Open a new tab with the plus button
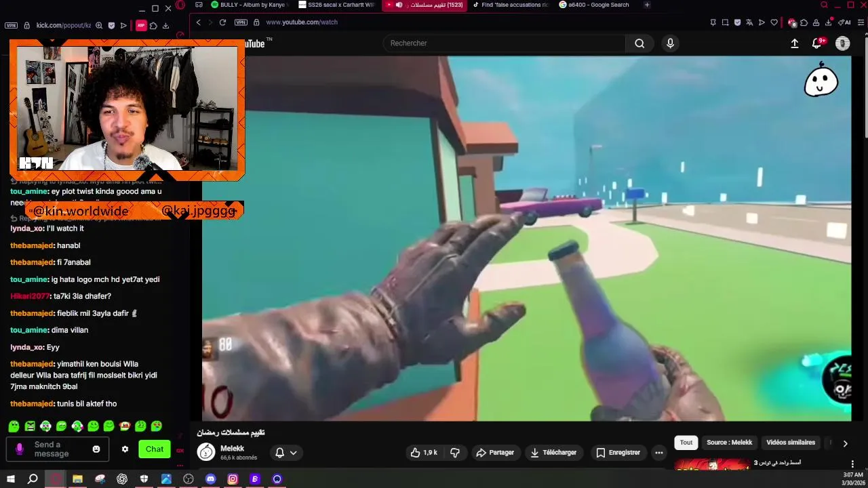The height and width of the screenshot is (488, 868). 647,5
